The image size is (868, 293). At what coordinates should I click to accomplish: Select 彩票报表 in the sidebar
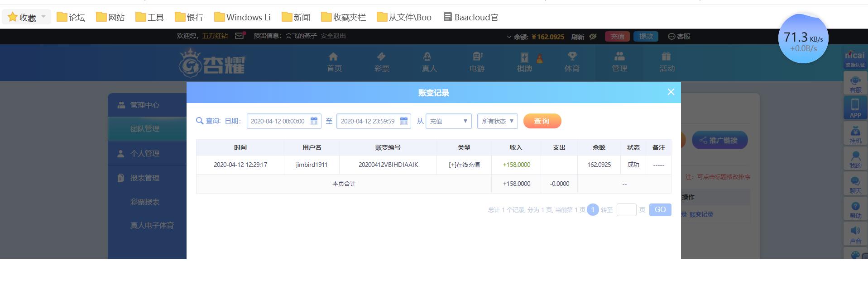[x=145, y=202]
